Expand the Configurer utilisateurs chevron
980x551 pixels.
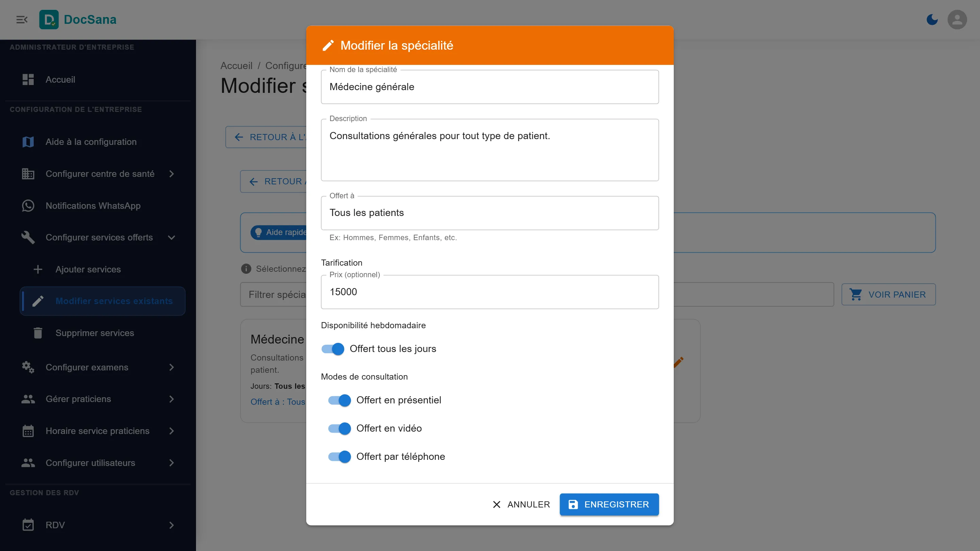point(171,463)
